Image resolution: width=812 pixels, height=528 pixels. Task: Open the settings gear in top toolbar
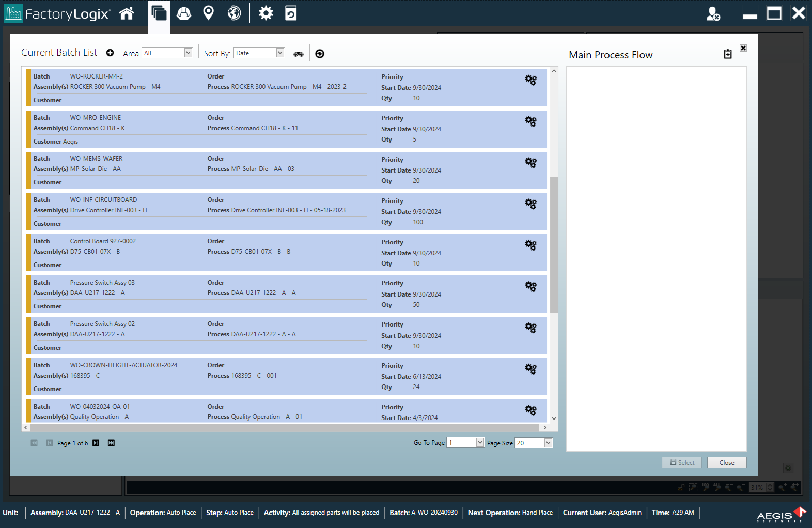tap(266, 13)
